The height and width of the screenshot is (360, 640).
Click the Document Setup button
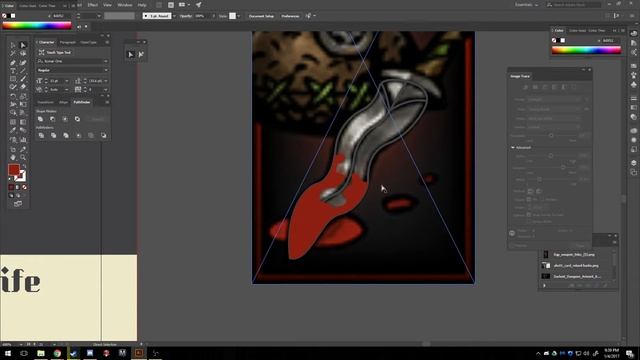261,16
